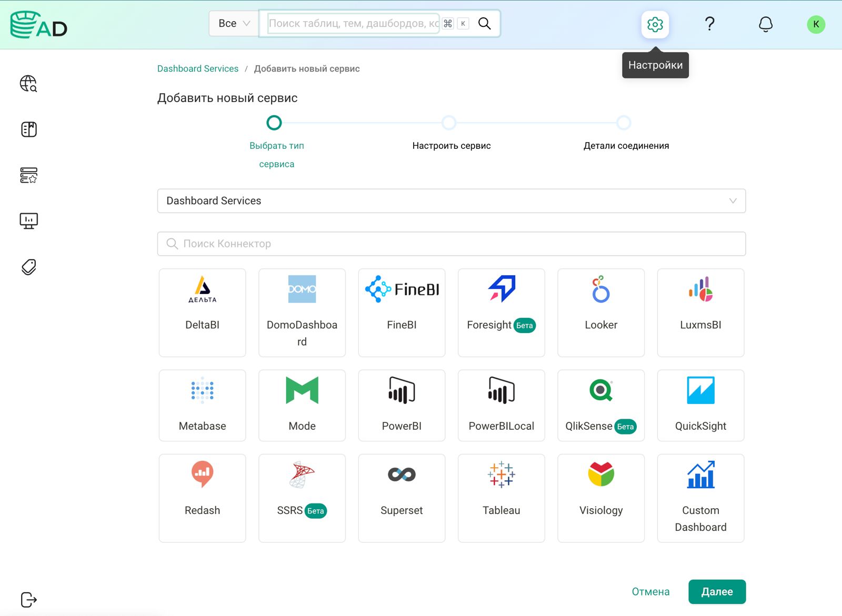Image resolution: width=842 pixels, height=616 pixels.
Task: Select the DeltaBI connector card
Action: pyautogui.click(x=202, y=312)
